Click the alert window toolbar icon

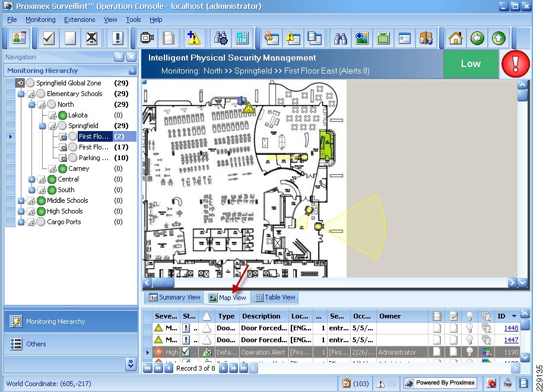tap(293, 38)
